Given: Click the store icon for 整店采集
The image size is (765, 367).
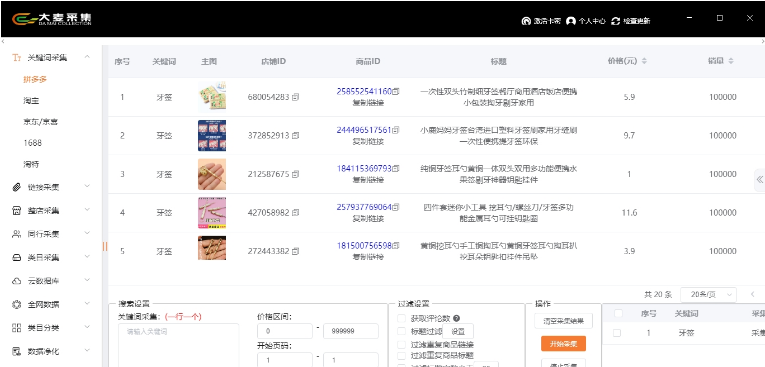Looking at the screenshot, I should click(17, 210).
